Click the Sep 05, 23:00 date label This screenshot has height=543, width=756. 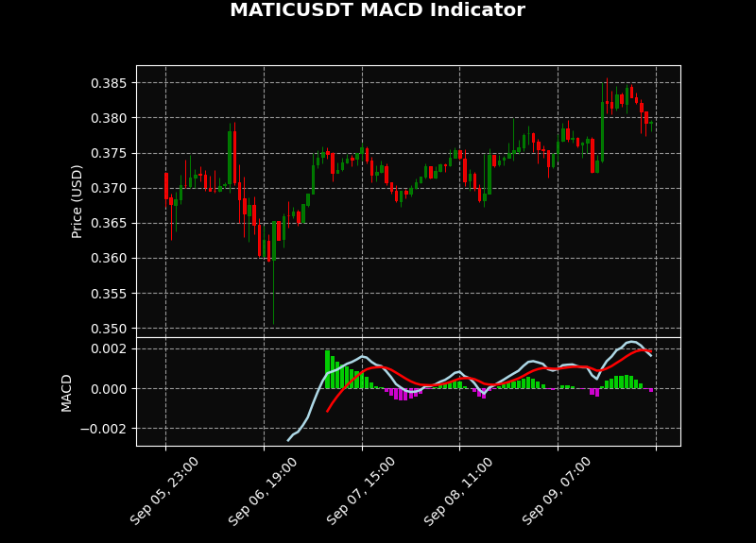pyautogui.click(x=163, y=491)
